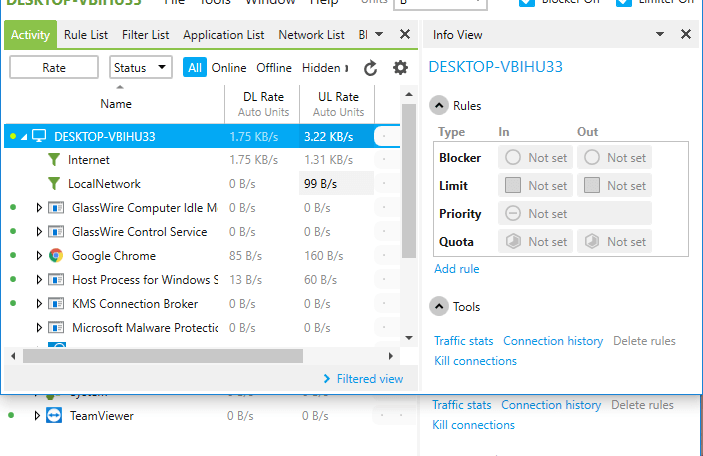The width and height of the screenshot is (703, 456).
Task: Click the scroll down arrow of Activity list
Action: 408,338
